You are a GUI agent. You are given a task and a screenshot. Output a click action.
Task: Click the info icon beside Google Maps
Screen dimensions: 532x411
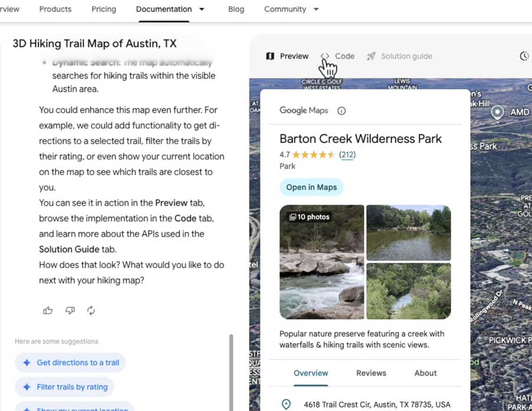coord(342,111)
